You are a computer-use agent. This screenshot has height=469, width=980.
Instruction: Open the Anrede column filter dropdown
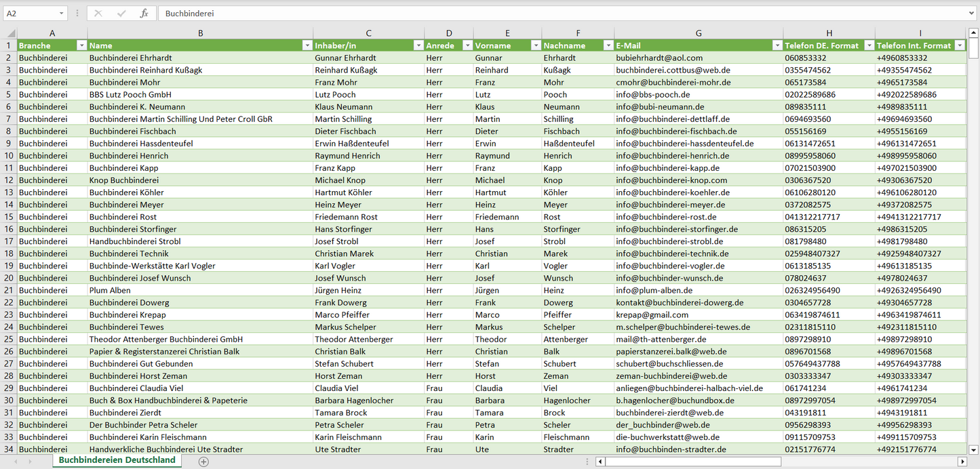467,45
